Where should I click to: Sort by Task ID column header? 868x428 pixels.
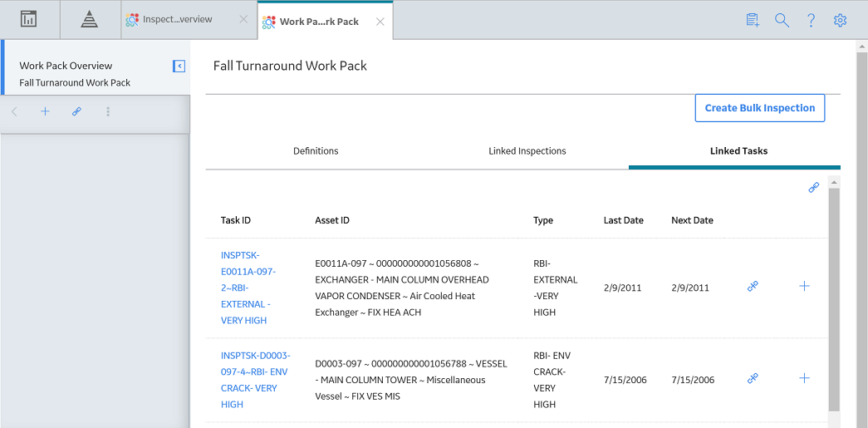236,220
